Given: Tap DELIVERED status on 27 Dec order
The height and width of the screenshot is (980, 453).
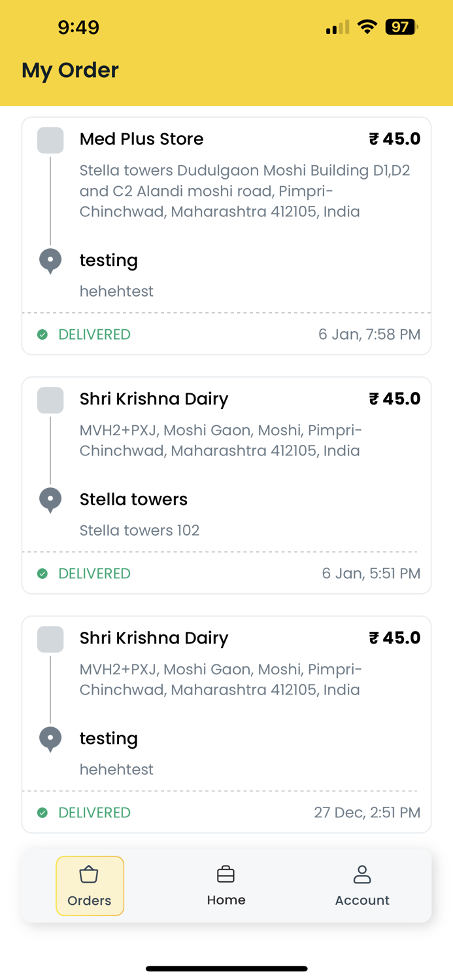Looking at the screenshot, I should [x=94, y=813].
